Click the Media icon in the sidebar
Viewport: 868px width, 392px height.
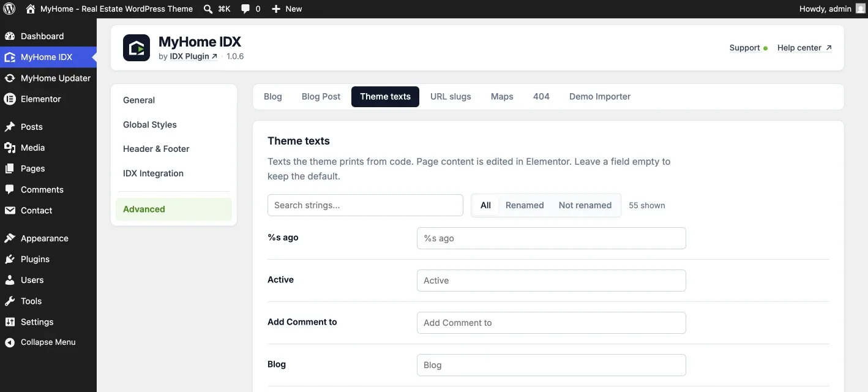(10, 148)
